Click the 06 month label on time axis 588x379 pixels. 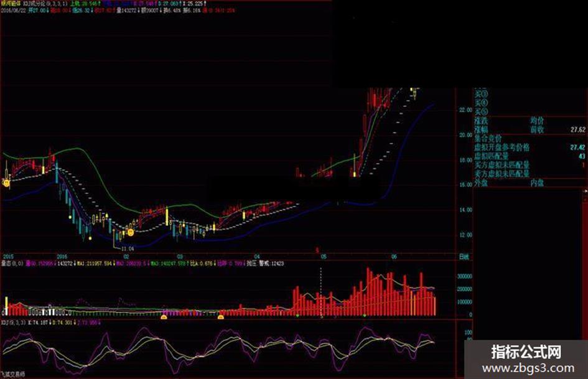394,256
